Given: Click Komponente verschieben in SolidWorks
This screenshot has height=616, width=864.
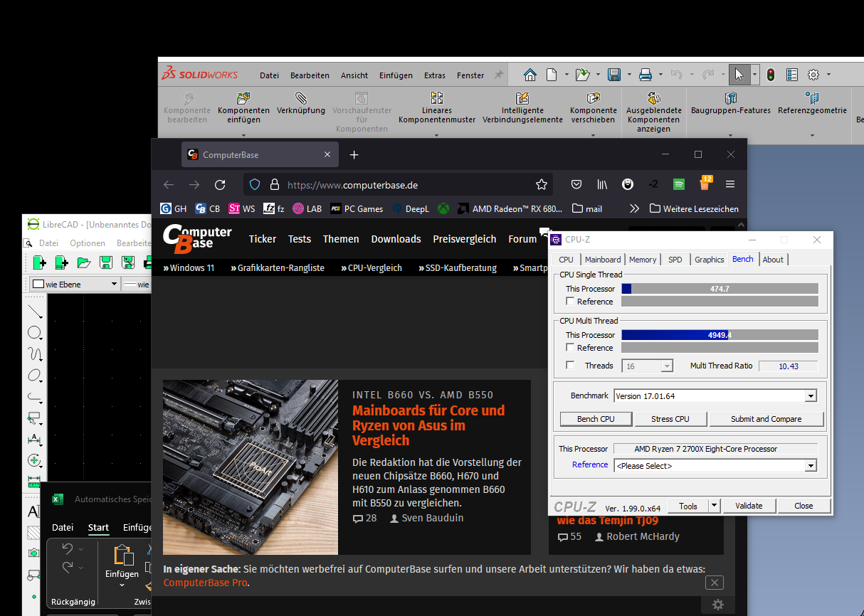Looking at the screenshot, I should [594, 107].
